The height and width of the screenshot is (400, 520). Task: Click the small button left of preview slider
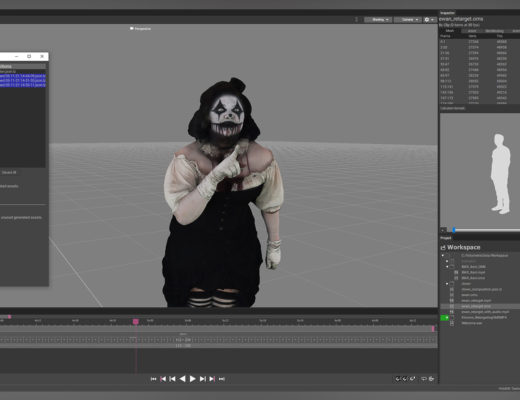(x=444, y=230)
